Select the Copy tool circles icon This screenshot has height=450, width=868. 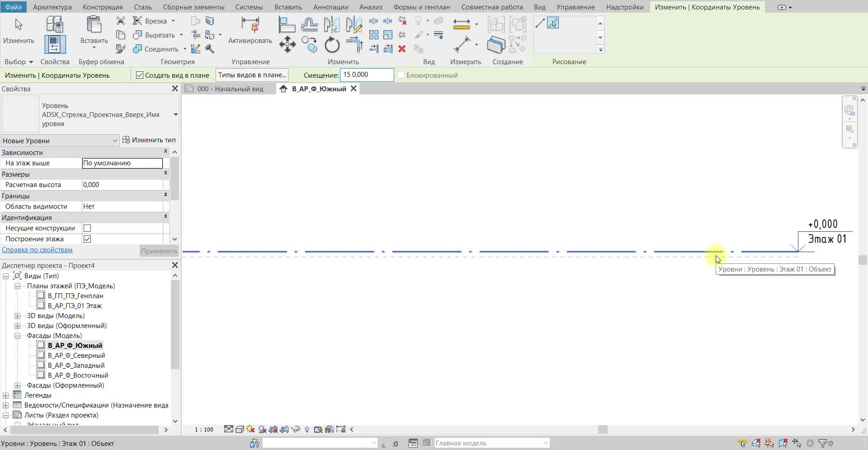(x=309, y=44)
